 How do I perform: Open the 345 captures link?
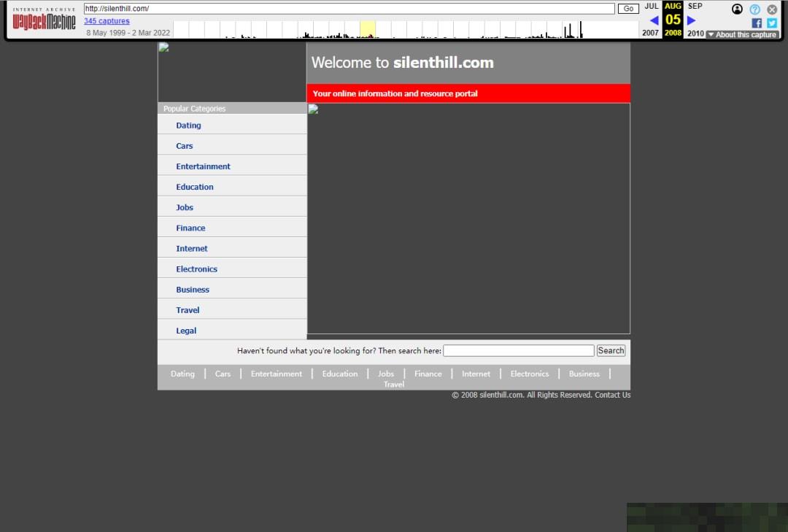pyautogui.click(x=107, y=20)
